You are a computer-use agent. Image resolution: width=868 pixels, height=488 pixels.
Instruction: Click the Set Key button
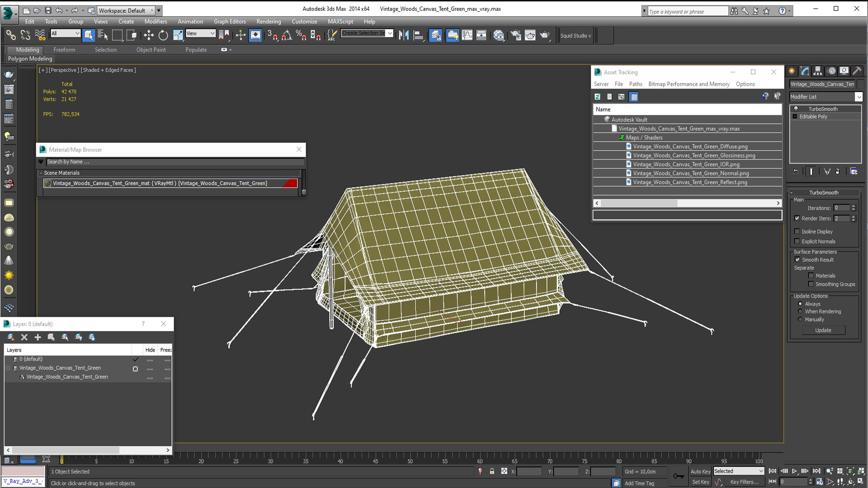coord(700,482)
